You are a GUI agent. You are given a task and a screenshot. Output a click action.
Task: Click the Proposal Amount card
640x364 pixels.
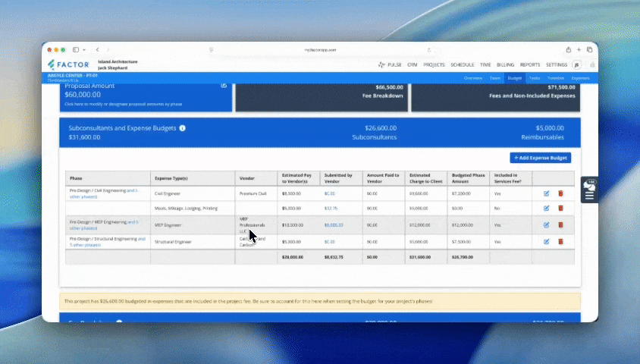coord(146,97)
